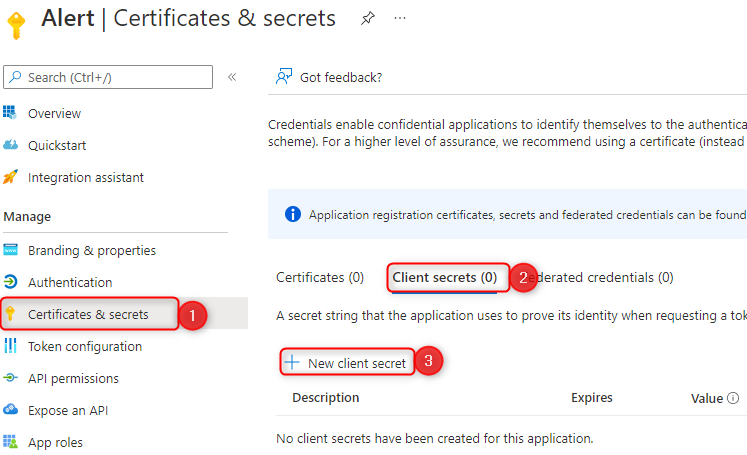The width and height of the screenshot is (747, 455).
Task: Select Certificates & secrets in sidebar
Action: point(88,314)
